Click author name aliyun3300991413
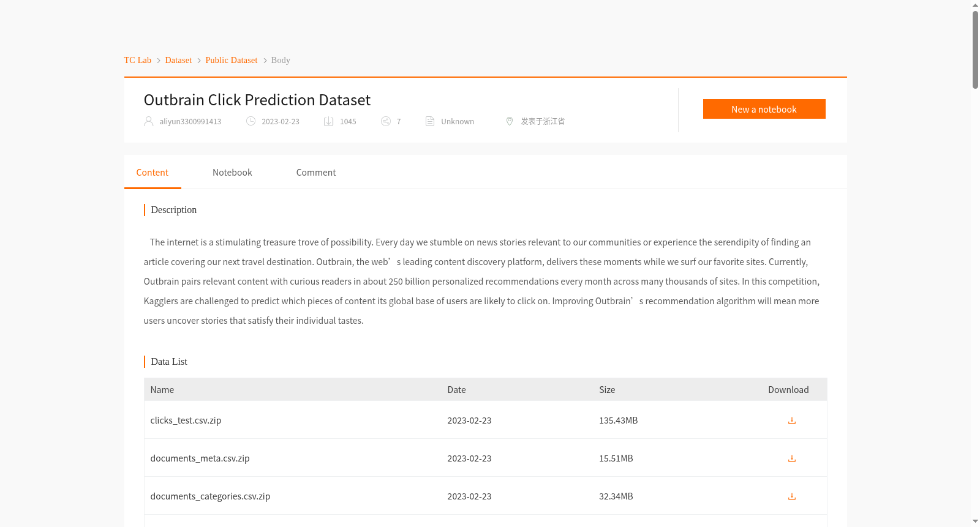Image resolution: width=980 pixels, height=527 pixels. pyautogui.click(x=190, y=122)
